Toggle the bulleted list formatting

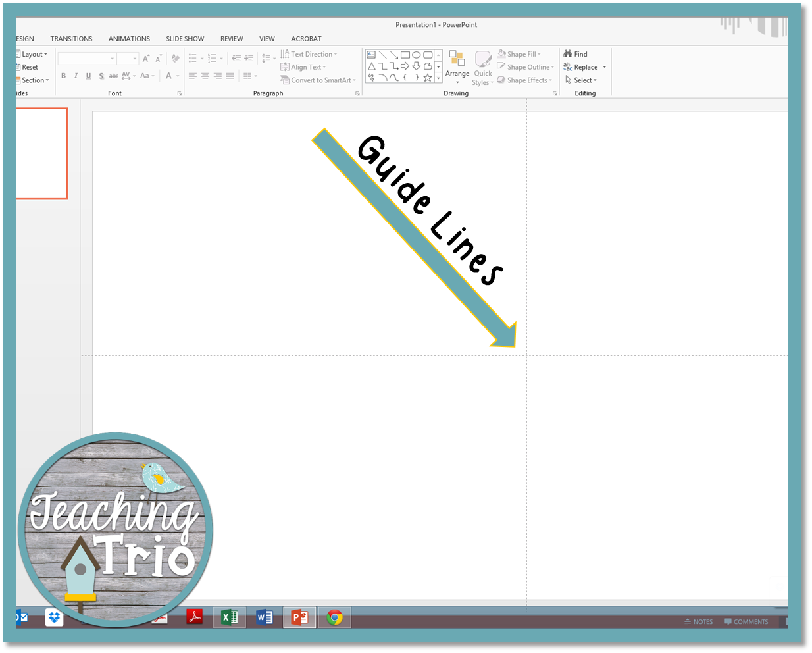[193, 57]
